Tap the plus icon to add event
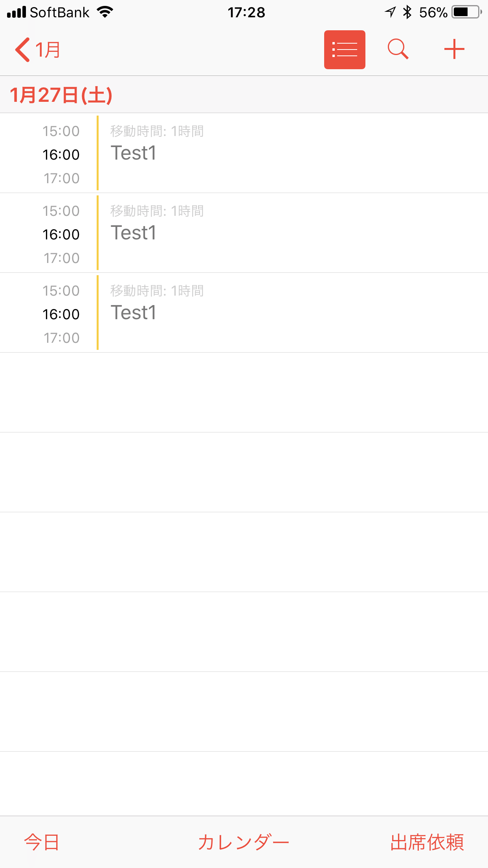488x868 pixels. point(454,50)
